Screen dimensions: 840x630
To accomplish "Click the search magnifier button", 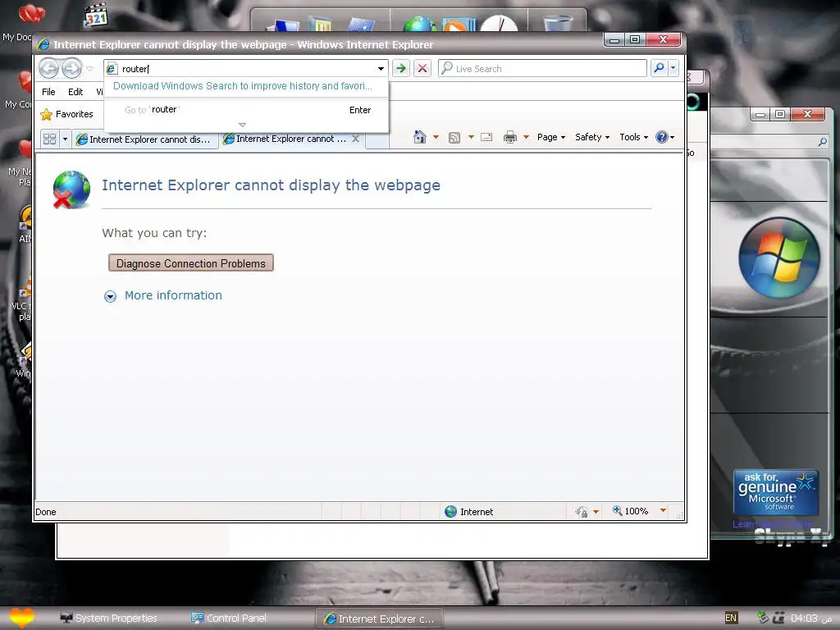I will click(659, 68).
